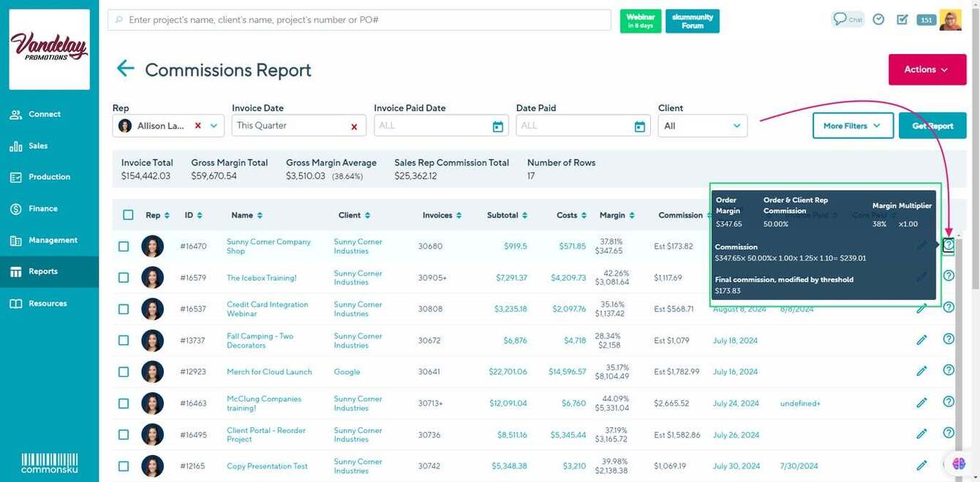980x482 pixels.
Task: Select checkbox for order #13737
Action: pos(124,341)
